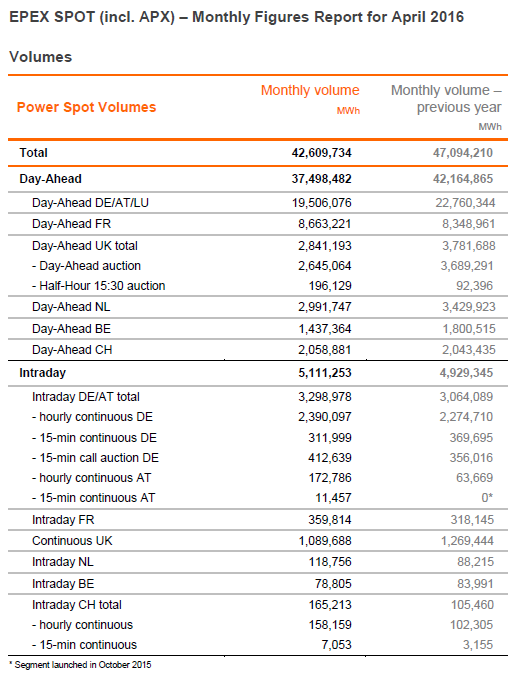Screen dimensions: 518x678
Task: Click Day-Ahead CH previous year value 2,043,435
Action: pos(468,350)
